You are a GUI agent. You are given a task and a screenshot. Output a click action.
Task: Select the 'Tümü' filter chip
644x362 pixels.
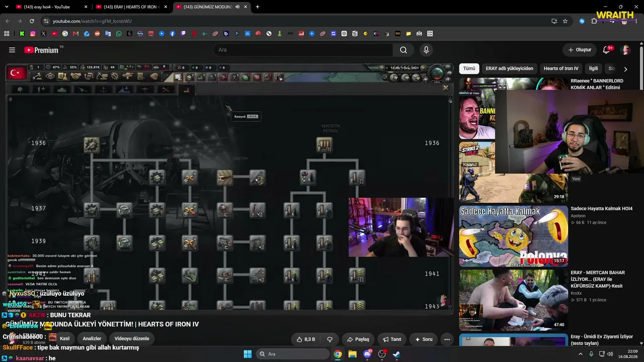pos(469,68)
